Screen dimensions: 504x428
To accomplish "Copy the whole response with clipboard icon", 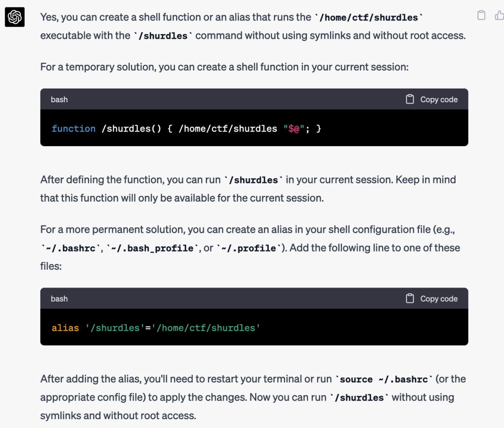I will [x=481, y=15].
